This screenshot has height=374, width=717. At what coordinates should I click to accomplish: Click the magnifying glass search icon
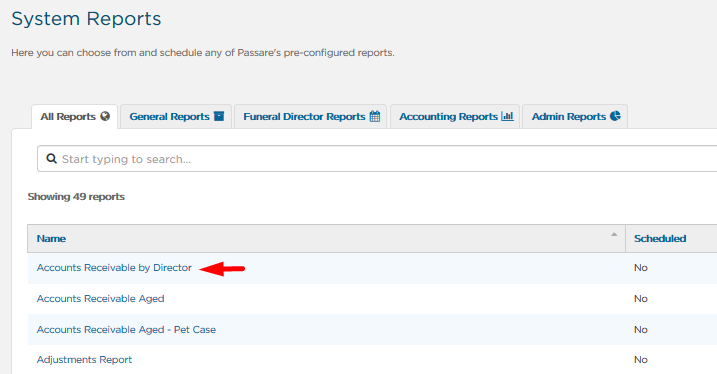[51, 159]
